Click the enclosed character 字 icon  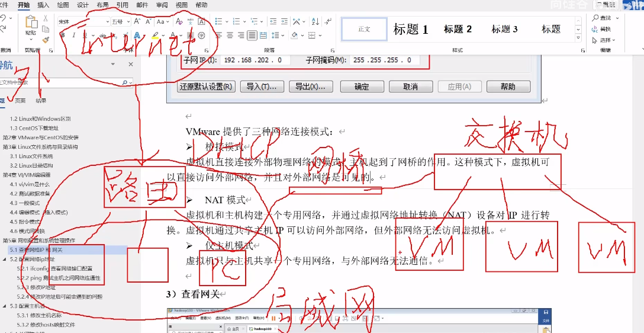[x=202, y=36]
